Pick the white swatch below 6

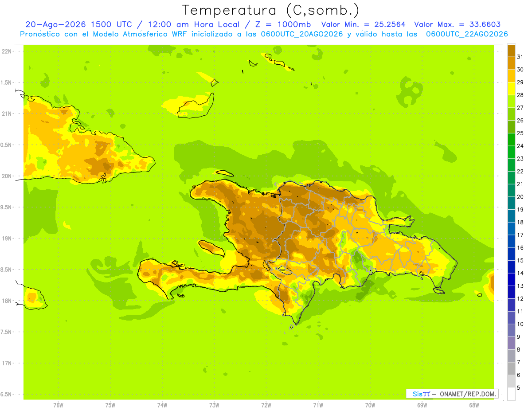click(x=511, y=394)
